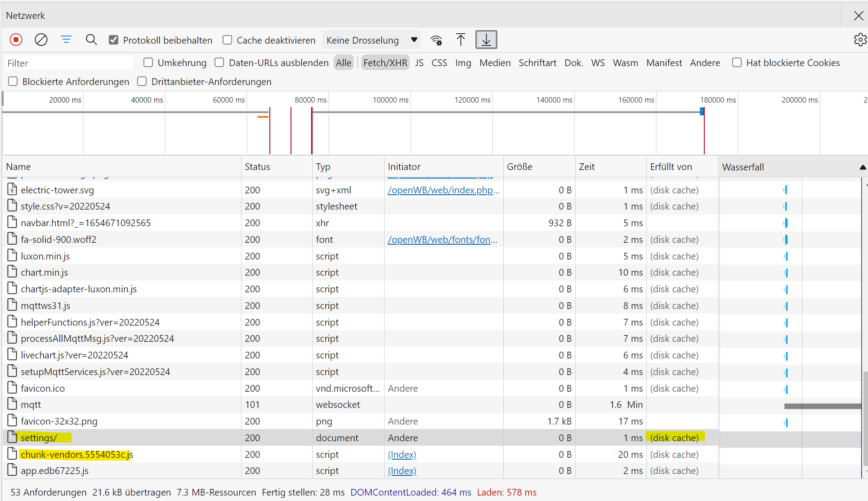Click the import HAR upload arrow
The height and width of the screenshot is (501, 868).
(461, 40)
